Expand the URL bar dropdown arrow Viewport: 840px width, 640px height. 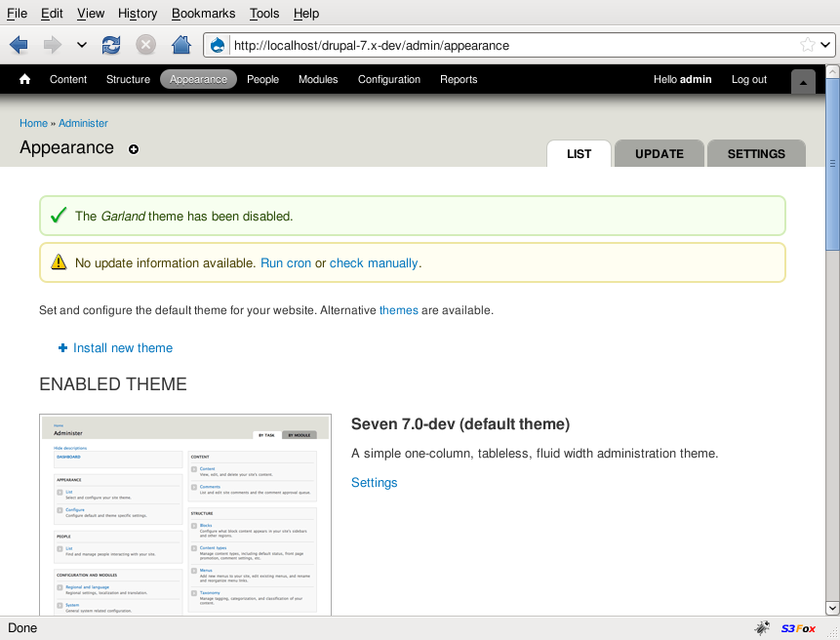825,45
